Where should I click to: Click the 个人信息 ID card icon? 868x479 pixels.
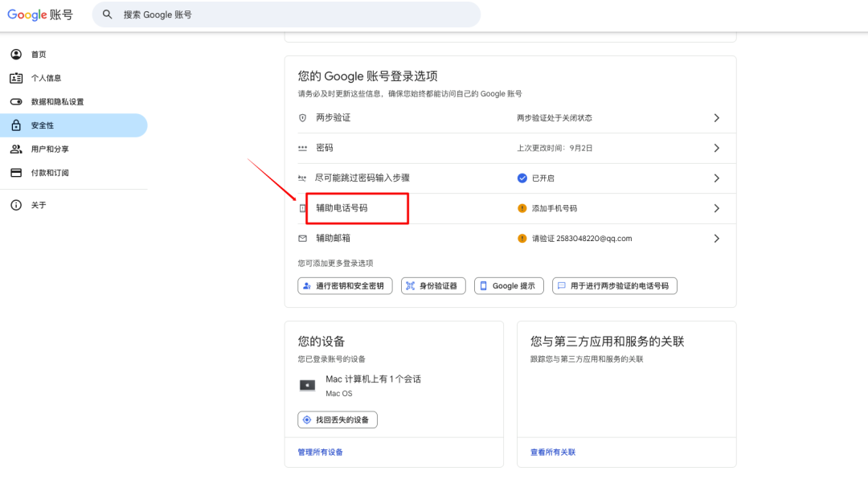click(16, 78)
